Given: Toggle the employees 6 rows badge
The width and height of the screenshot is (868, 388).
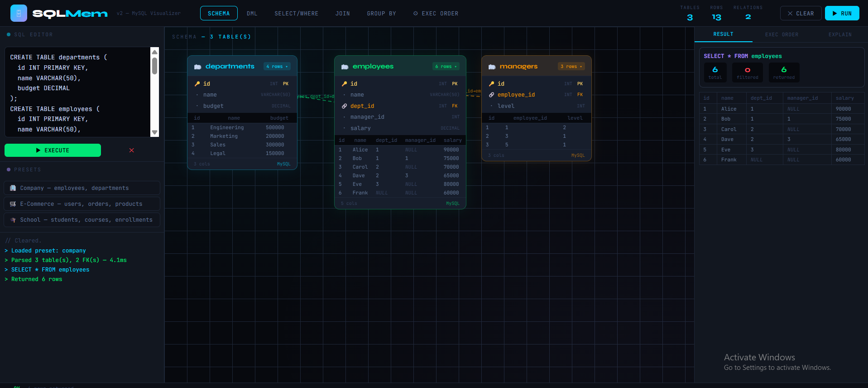Looking at the screenshot, I should tap(446, 67).
